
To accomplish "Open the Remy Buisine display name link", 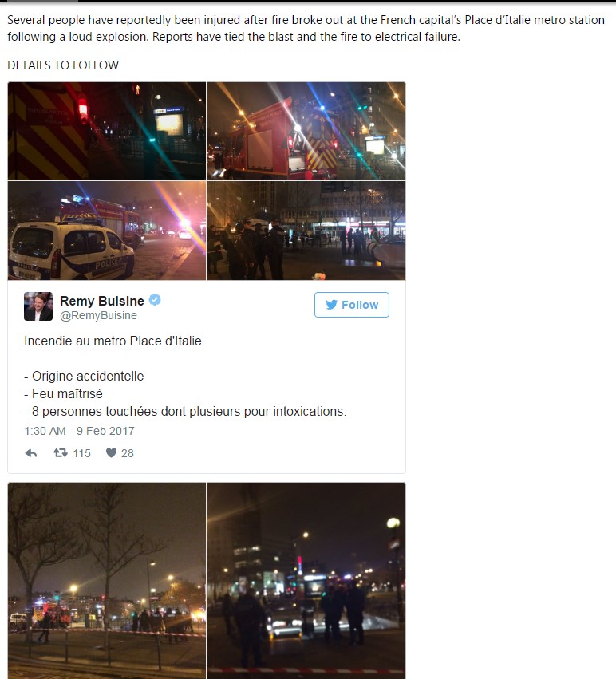I will 102,301.
